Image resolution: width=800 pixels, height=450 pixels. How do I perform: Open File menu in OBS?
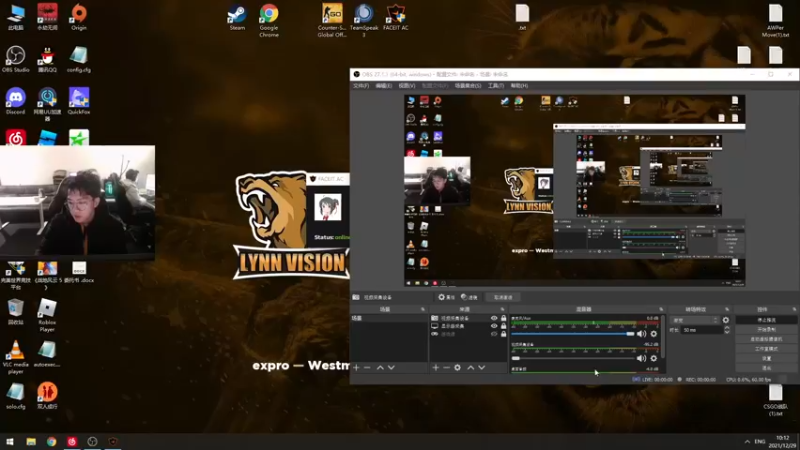pos(361,86)
